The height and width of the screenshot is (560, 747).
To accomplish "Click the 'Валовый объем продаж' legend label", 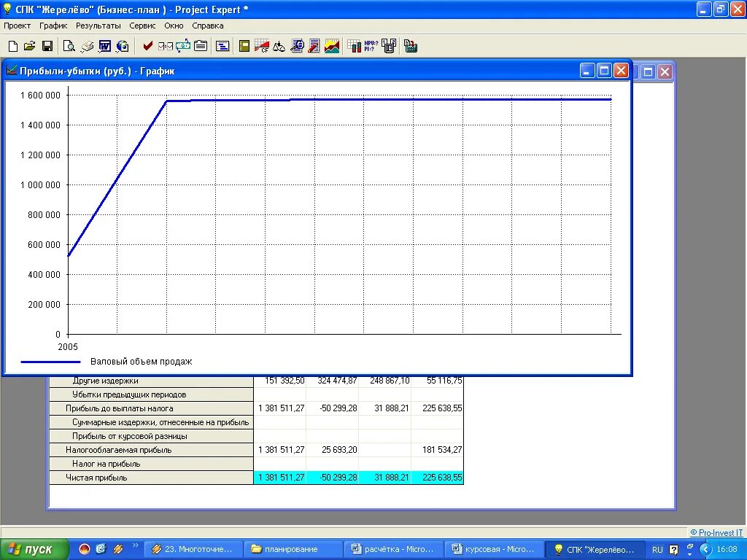I will (x=141, y=362).
